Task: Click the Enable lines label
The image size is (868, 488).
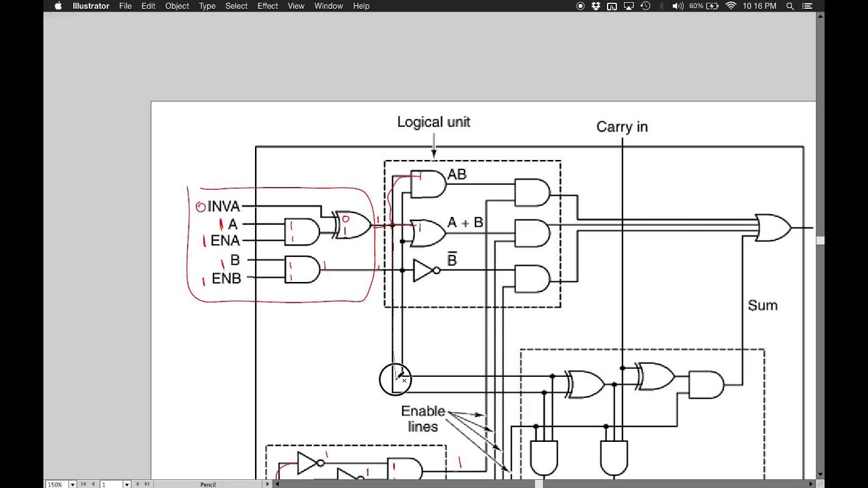Action: point(423,419)
